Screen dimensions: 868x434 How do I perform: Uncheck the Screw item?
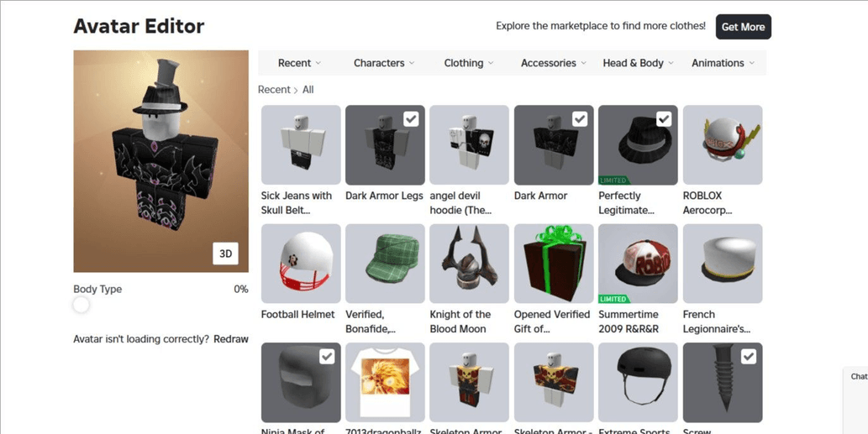749,357
